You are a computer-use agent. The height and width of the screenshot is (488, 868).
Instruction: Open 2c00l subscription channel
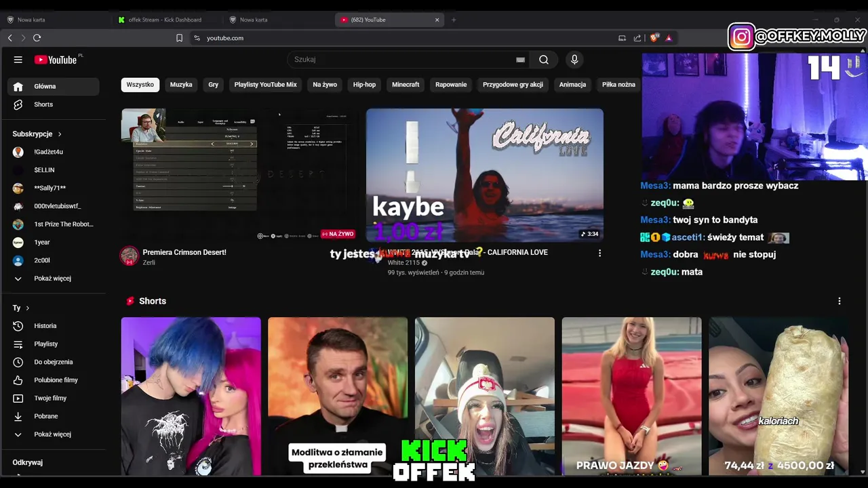[53, 260]
